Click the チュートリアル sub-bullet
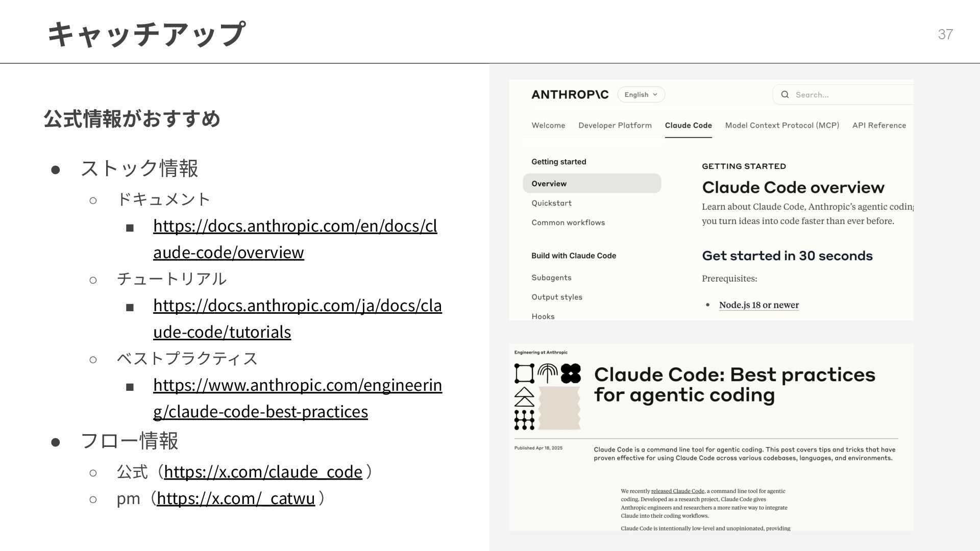This screenshot has height=551, width=980. coord(171,279)
